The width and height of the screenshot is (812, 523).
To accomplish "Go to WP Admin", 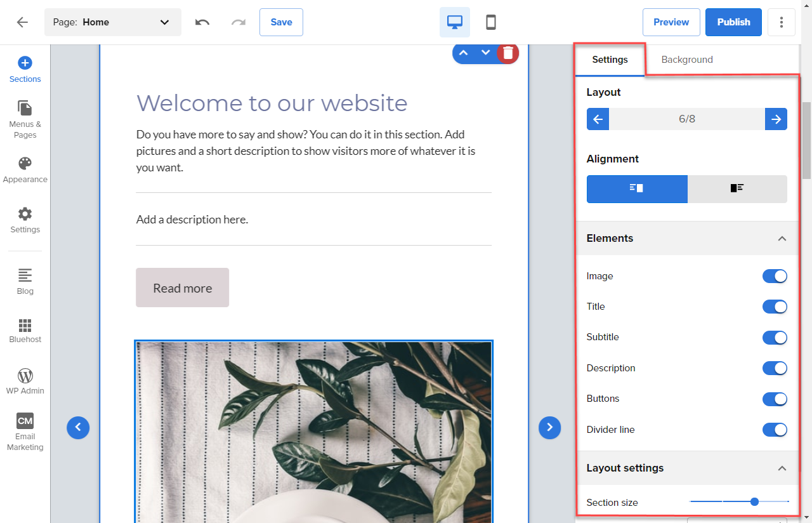I will (25, 381).
